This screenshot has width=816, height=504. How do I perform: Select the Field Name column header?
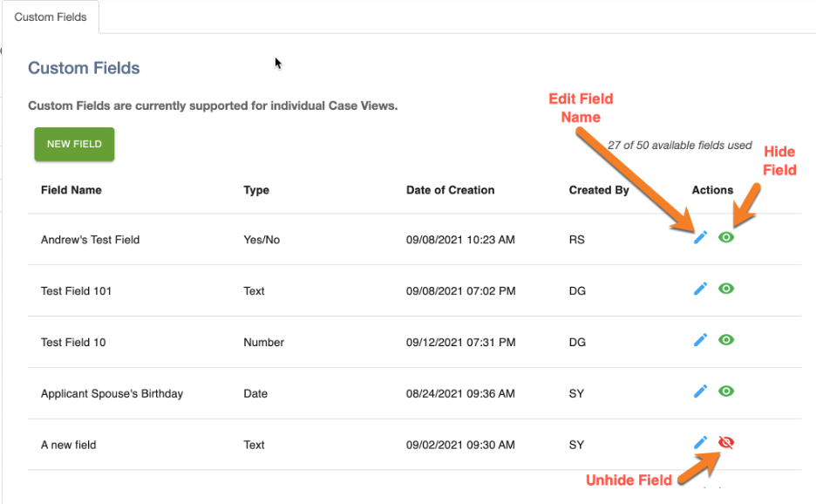pyautogui.click(x=71, y=190)
